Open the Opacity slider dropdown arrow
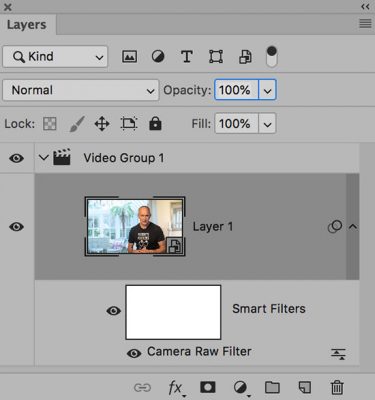 [267, 90]
